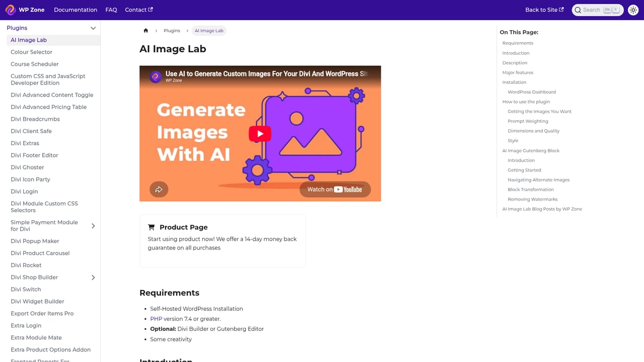Jump to Dimensions and Quality section
This screenshot has height=362, width=644.
click(x=533, y=131)
